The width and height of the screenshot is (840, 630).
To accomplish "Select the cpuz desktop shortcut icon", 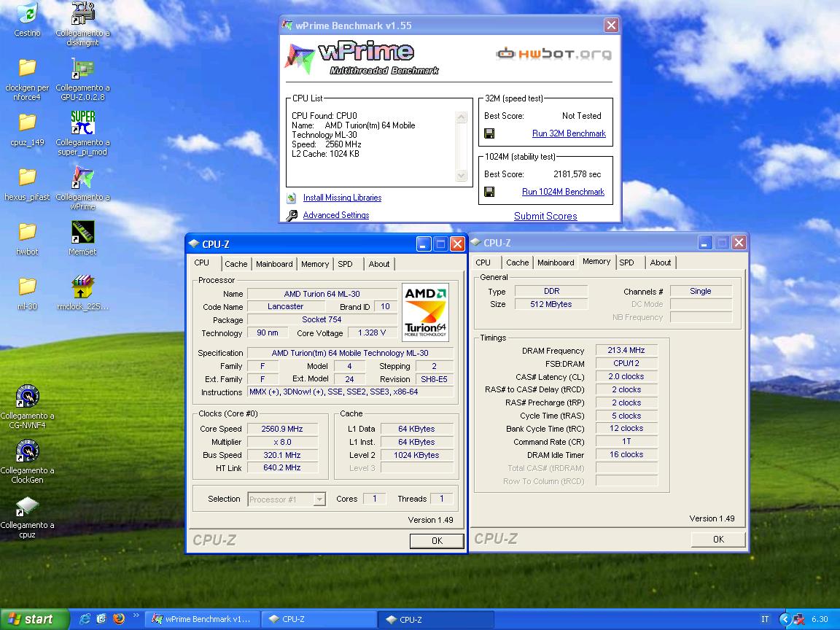I will [27, 507].
